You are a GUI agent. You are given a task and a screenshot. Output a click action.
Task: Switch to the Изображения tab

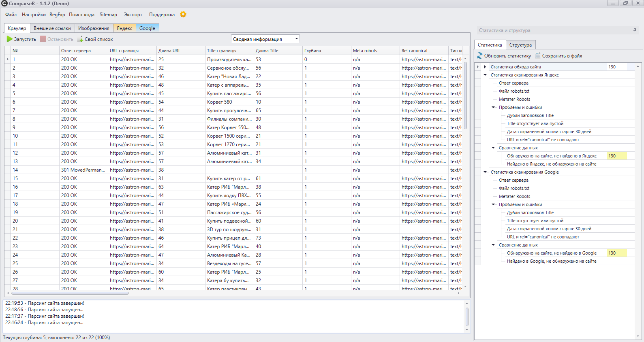click(94, 28)
